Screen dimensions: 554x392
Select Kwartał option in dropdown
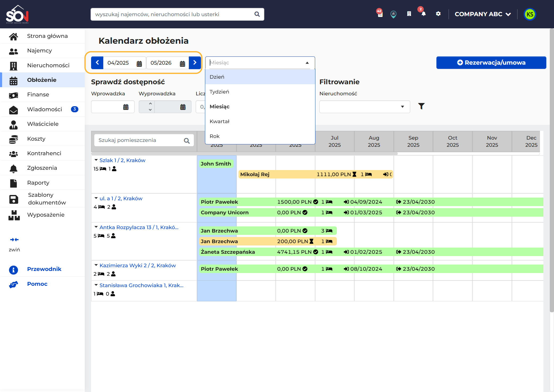click(260, 121)
